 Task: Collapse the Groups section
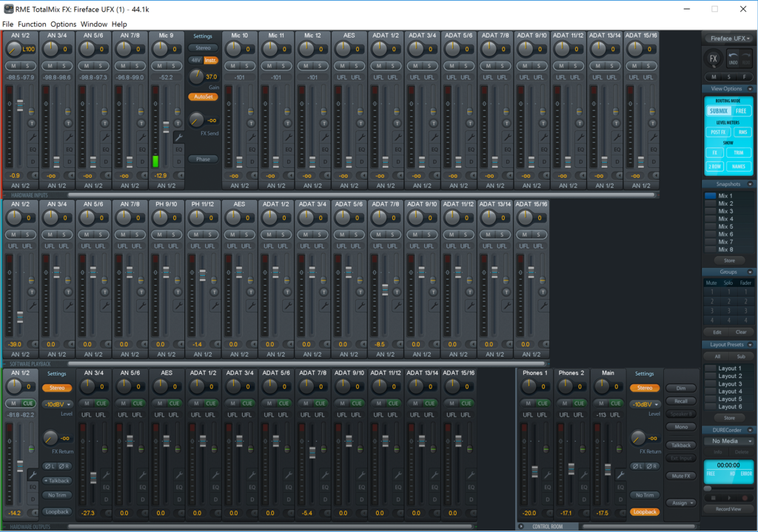(750, 272)
